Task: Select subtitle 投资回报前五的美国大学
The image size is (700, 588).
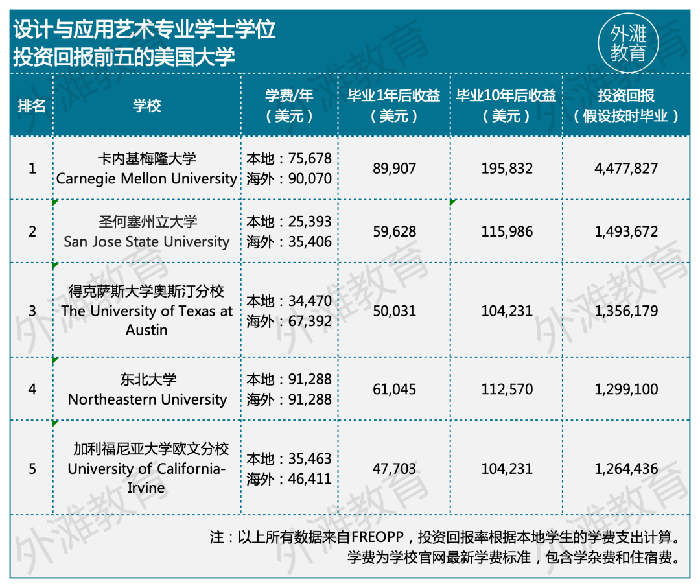Action: (x=124, y=56)
